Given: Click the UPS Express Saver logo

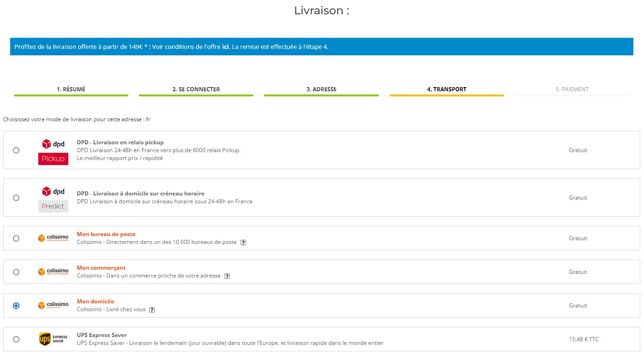Looking at the screenshot, I should 53,339.
